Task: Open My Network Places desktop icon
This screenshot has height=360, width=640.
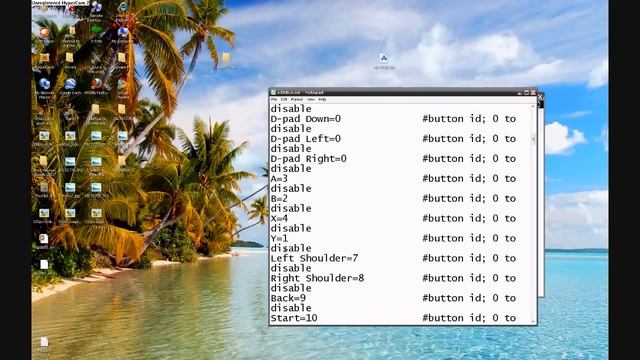Action: [44, 87]
